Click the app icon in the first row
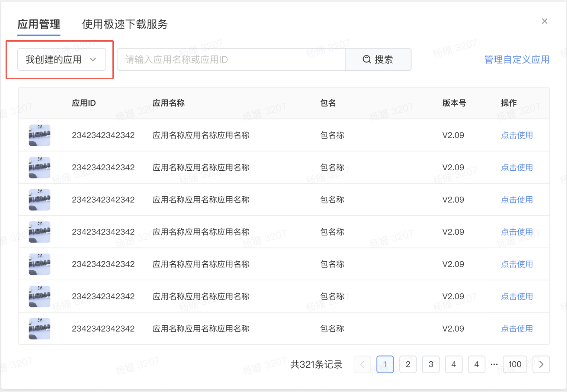 (39, 135)
